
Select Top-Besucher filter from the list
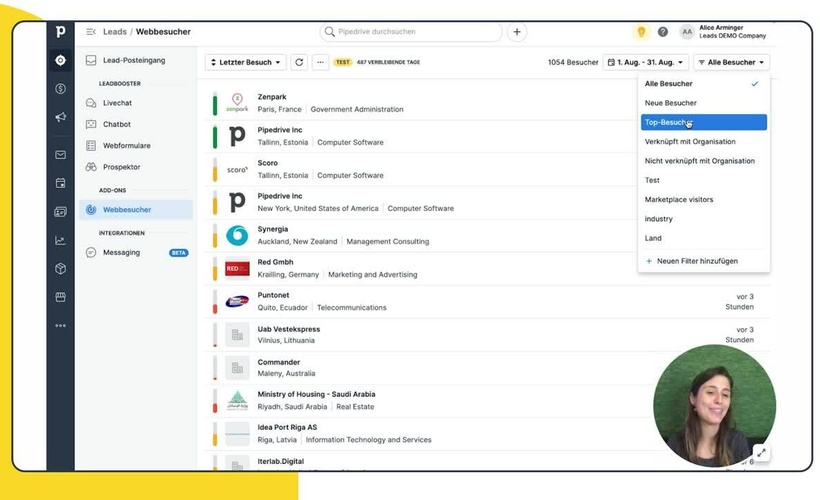pos(703,122)
